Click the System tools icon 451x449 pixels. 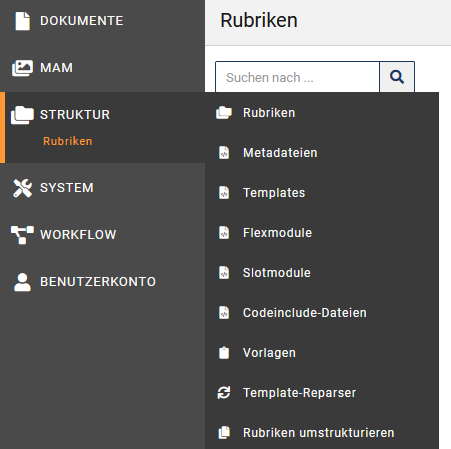tap(22, 188)
